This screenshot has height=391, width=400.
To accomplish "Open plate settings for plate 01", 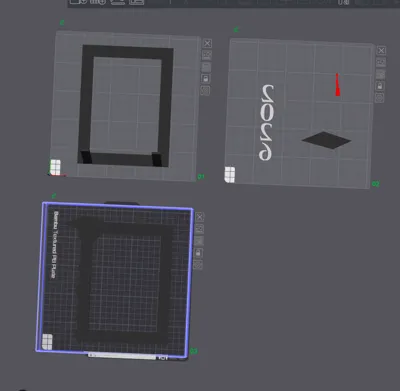I will coord(205,90).
